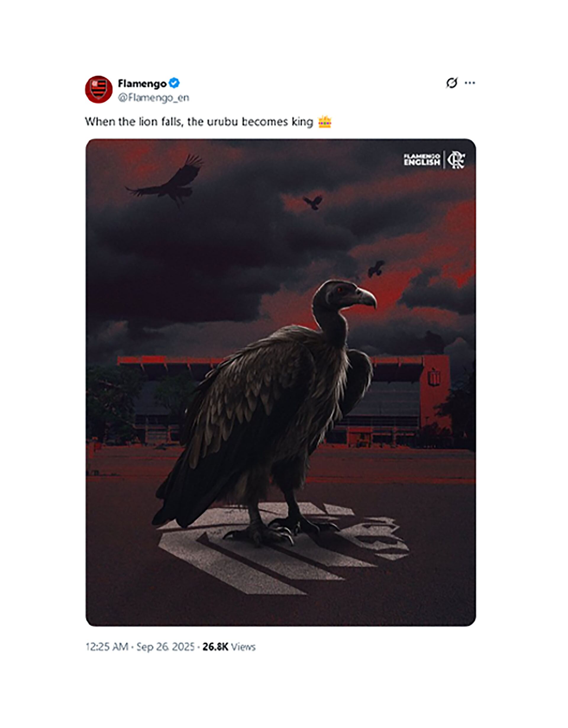This screenshot has height=728, width=568.
Task: Click the tweet text about the urubu
Action: coord(199,122)
